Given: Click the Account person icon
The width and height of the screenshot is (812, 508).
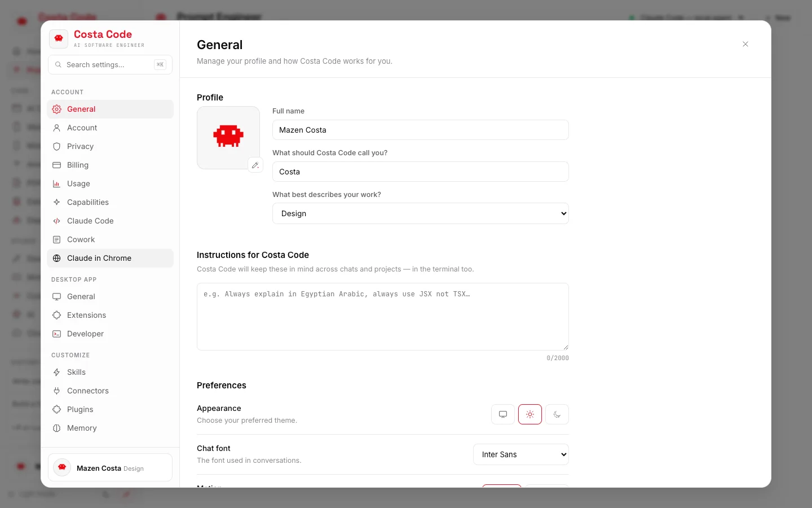Looking at the screenshot, I should click(x=56, y=128).
